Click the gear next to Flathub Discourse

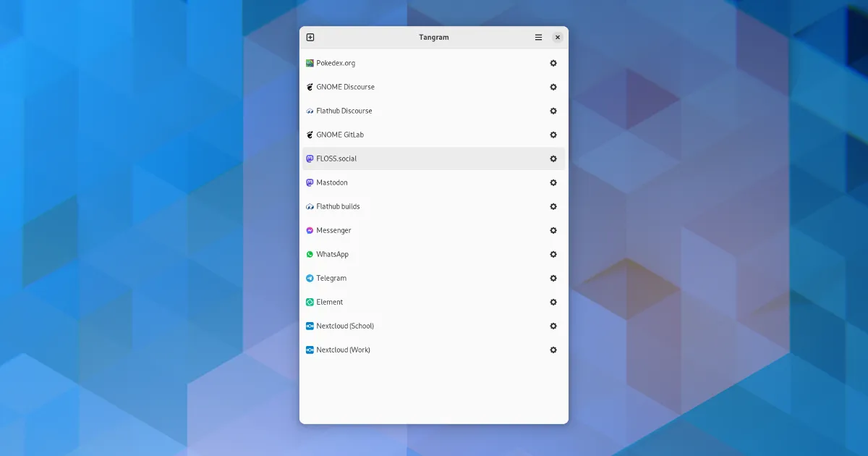point(553,111)
